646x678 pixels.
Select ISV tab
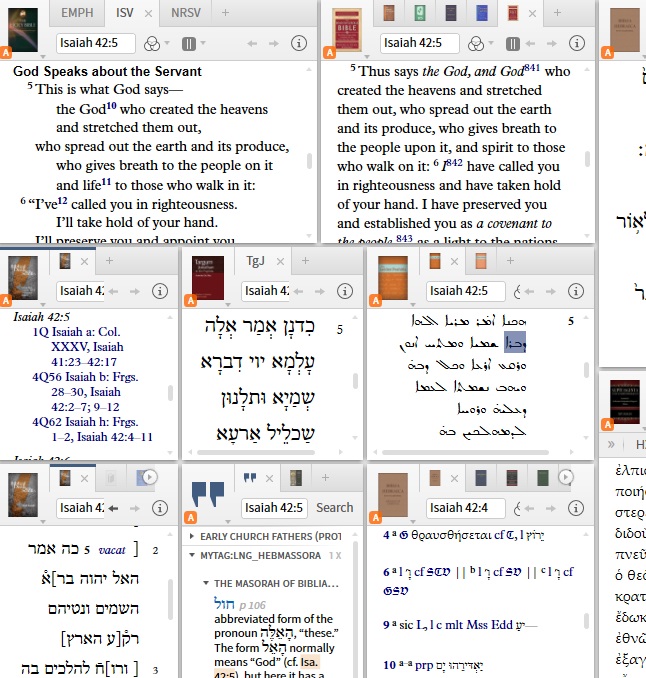coord(125,13)
